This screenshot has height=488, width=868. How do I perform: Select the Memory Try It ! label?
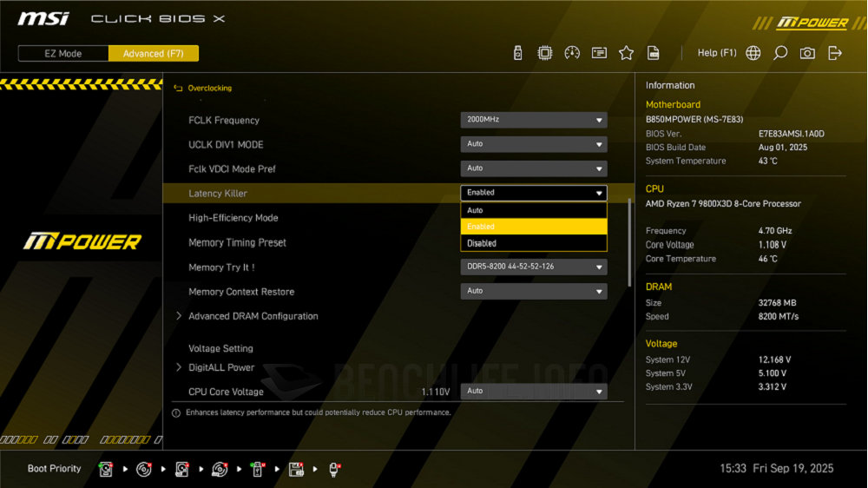pos(221,267)
